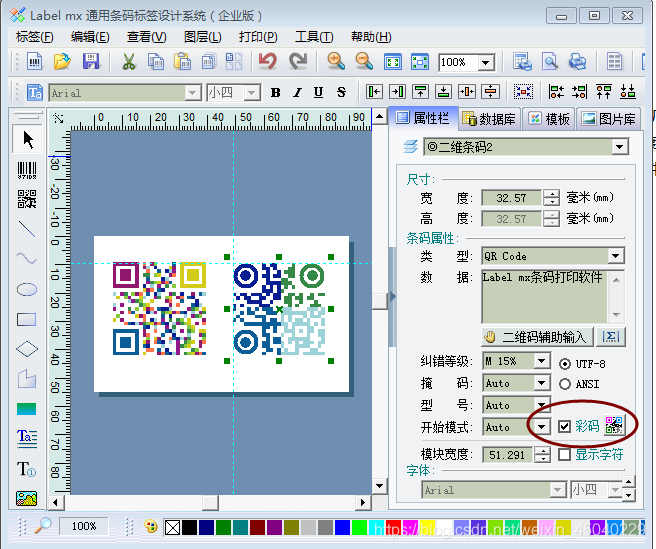This screenshot has height=549, width=656.
Task: Select the UTF-8 encoding radio button
Action: [565, 364]
